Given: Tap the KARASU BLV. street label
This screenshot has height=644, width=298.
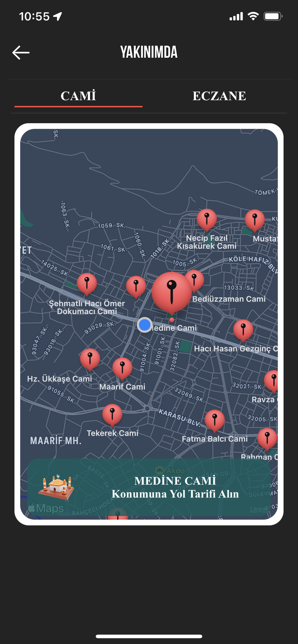Looking at the screenshot, I should (x=180, y=417).
